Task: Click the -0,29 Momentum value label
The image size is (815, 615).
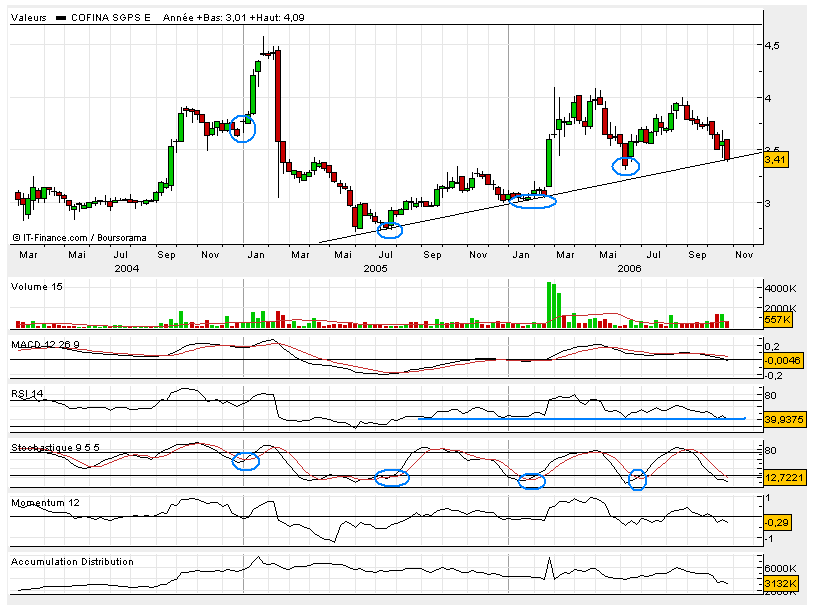Action: click(777, 522)
